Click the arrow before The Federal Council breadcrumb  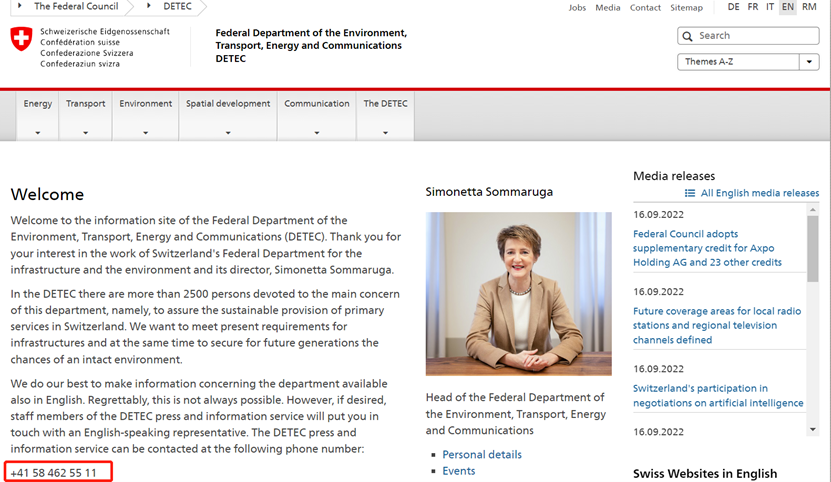(20, 6)
